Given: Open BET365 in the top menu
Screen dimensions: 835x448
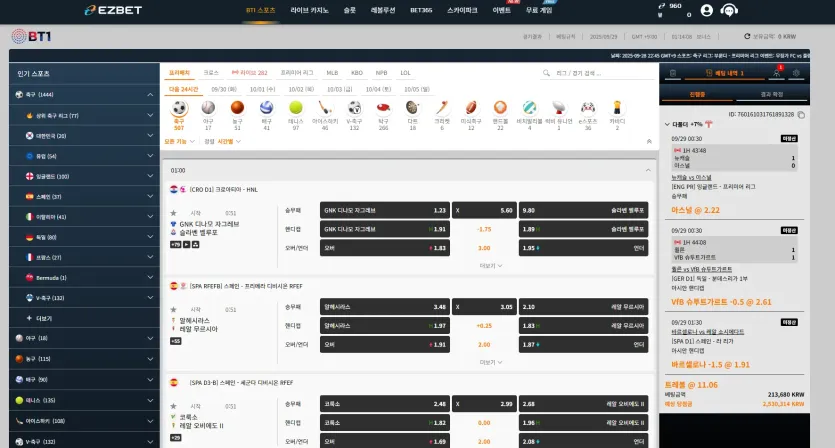Looking at the screenshot, I should pos(421,10).
